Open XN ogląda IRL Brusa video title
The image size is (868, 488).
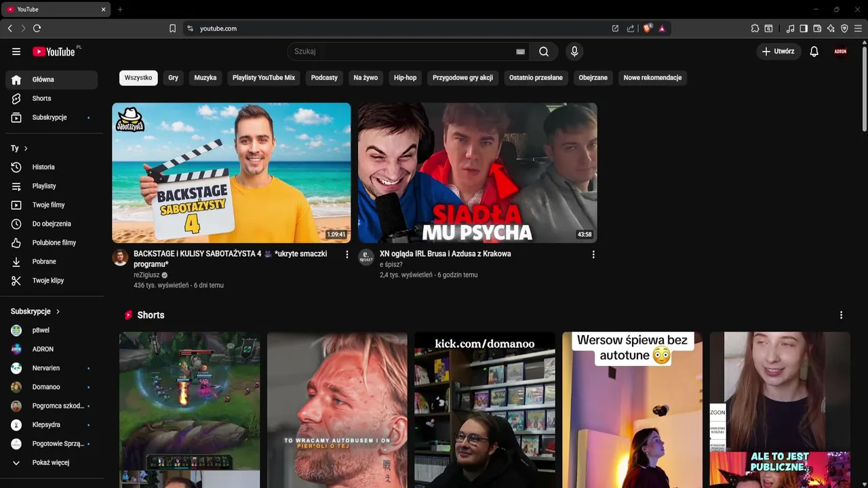coord(446,253)
